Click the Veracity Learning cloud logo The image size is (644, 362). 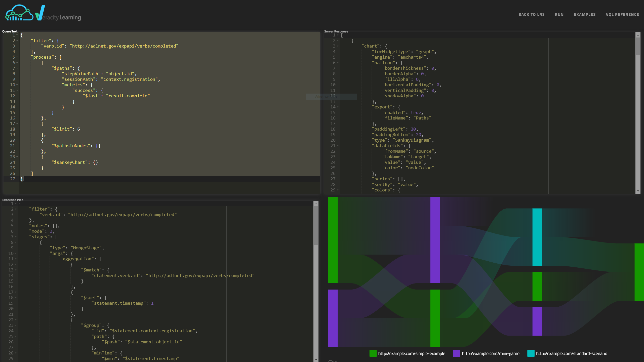[x=19, y=13]
